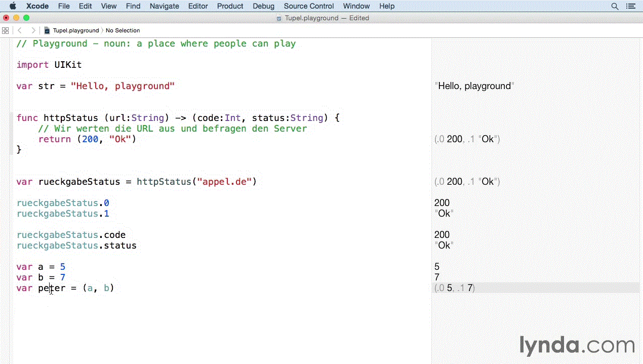Place cursor on the import UIKit line
The height and width of the screenshot is (364, 643).
[x=49, y=65]
